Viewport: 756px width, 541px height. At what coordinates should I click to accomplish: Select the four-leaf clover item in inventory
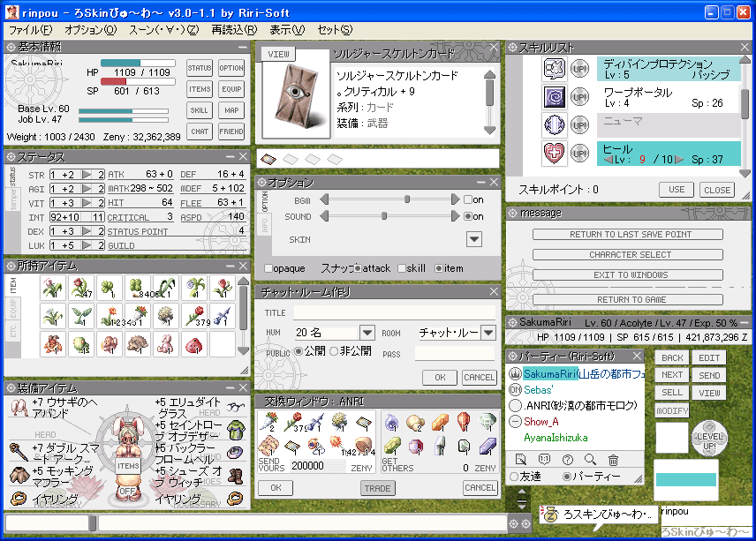137,288
